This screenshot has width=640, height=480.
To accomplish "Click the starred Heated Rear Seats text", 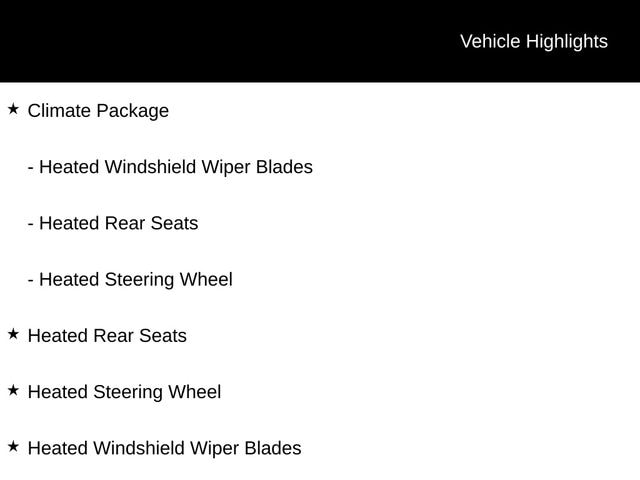I will 107,336.
